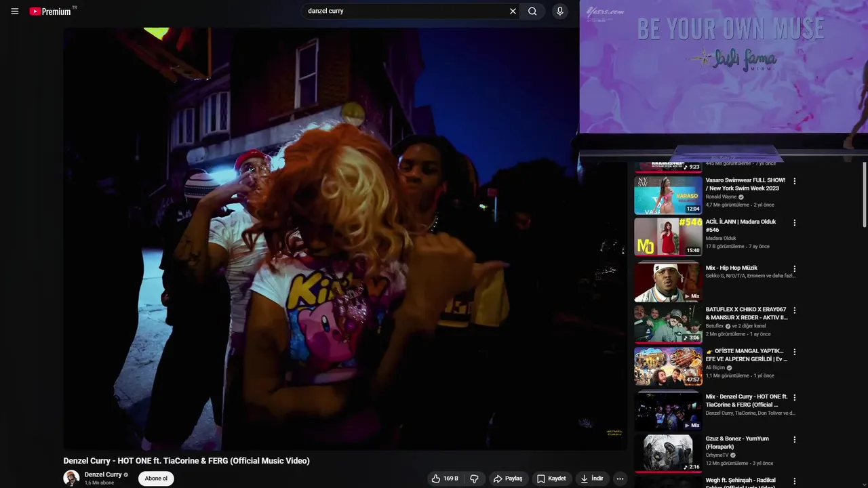
Task: Open options menu for OFİSTE MANGAL video
Action: click(x=795, y=352)
